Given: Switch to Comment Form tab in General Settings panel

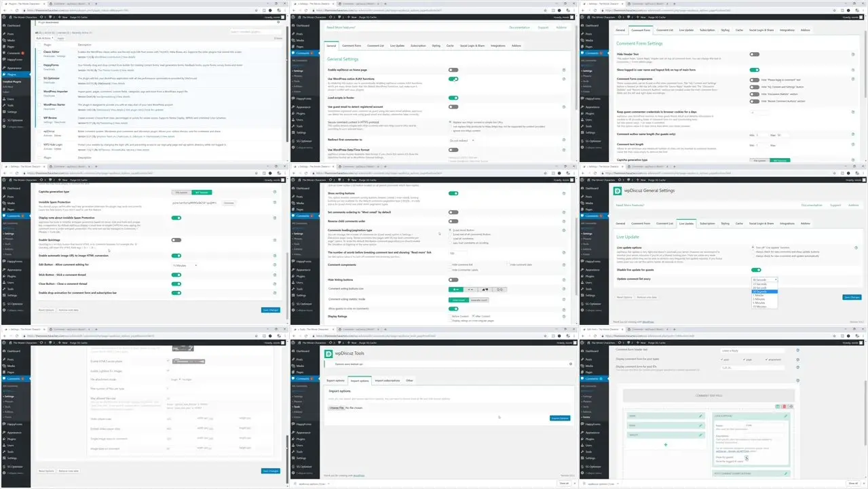Looking at the screenshot, I should pyautogui.click(x=352, y=45).
